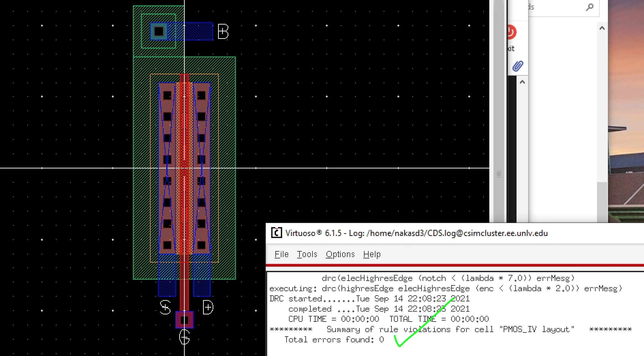Click the red power exit icon
Image resolution: width=644 pixels, height=356 pixels.
point(511,32)
